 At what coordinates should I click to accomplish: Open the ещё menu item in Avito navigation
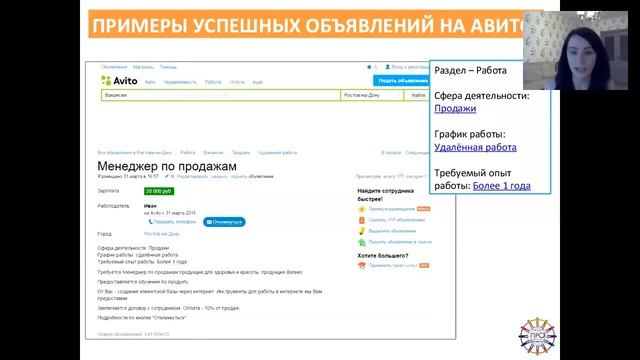click(x=258, y=82)
